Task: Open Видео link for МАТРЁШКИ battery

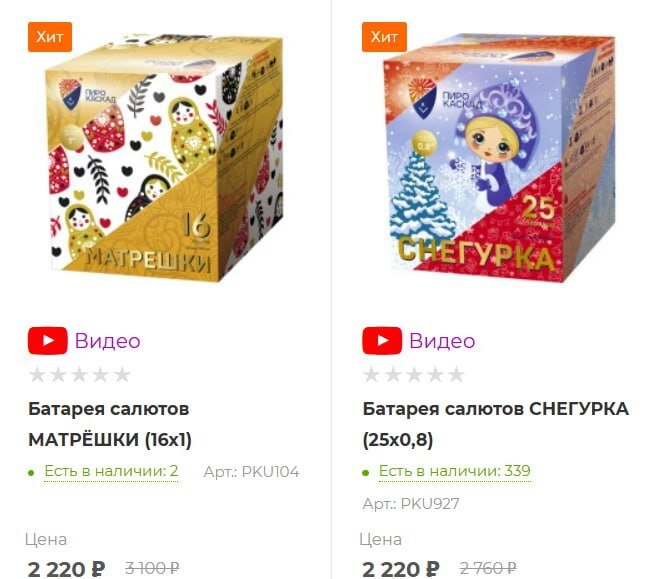Action: [x=107, y=341]
